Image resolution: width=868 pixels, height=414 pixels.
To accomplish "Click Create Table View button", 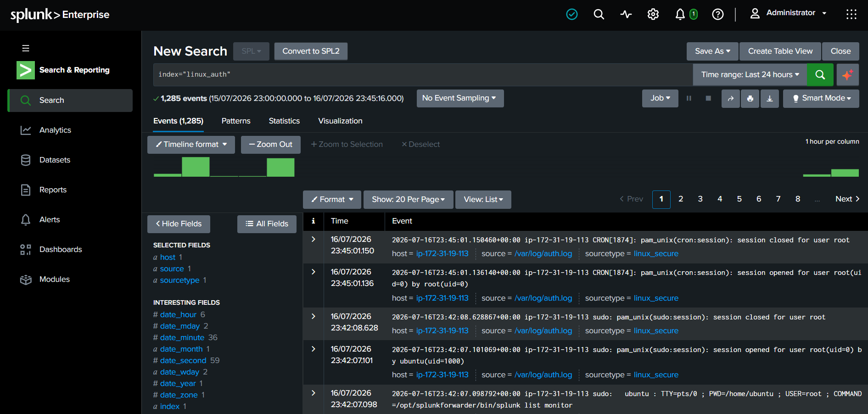I will [x=780, y=51].
